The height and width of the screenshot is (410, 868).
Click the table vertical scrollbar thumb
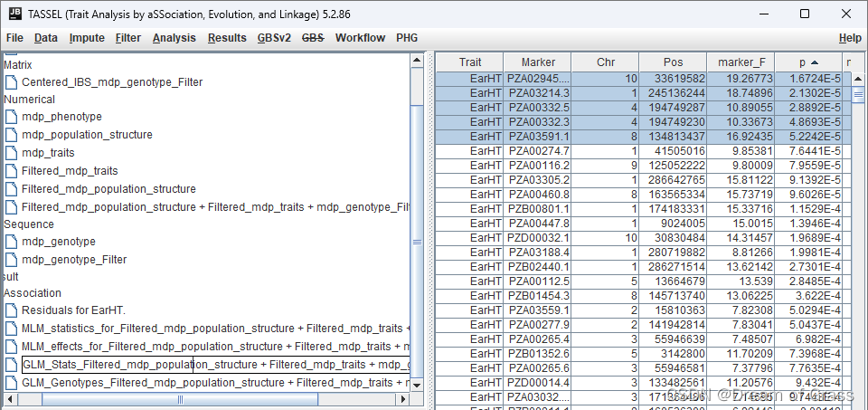coord(858,95)
